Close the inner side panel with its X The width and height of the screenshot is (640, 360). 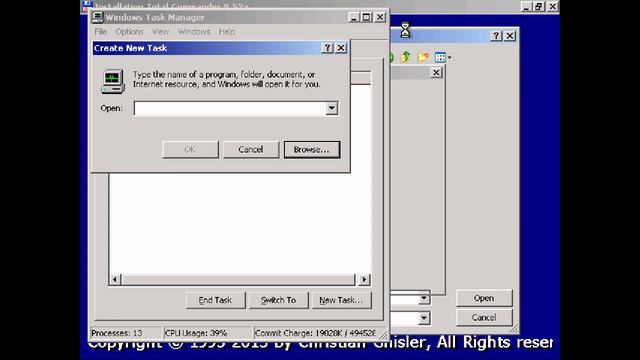point(436,73)
